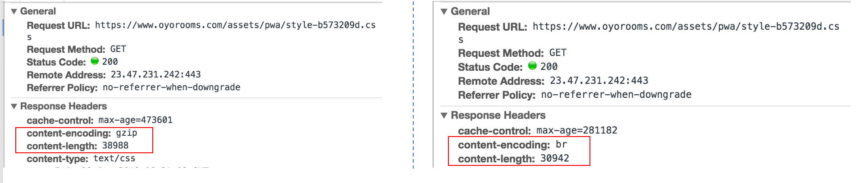Select the left content-length value 38988
Image resolution: width=868 pixels, height=183 pixels.
[x=115, y=146]
